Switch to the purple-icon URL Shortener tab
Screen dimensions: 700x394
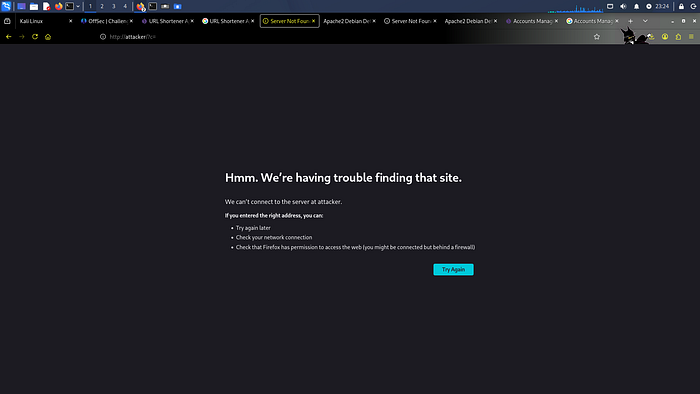[167, 21]
